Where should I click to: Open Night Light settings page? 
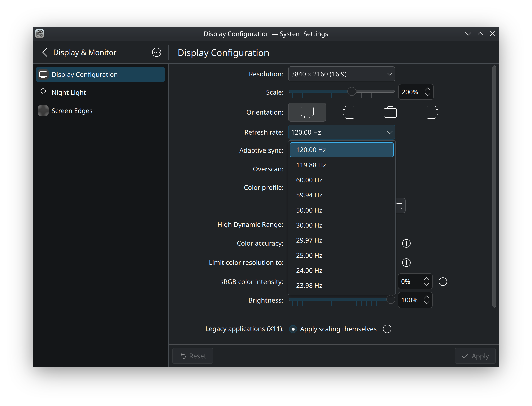(100, 92)
